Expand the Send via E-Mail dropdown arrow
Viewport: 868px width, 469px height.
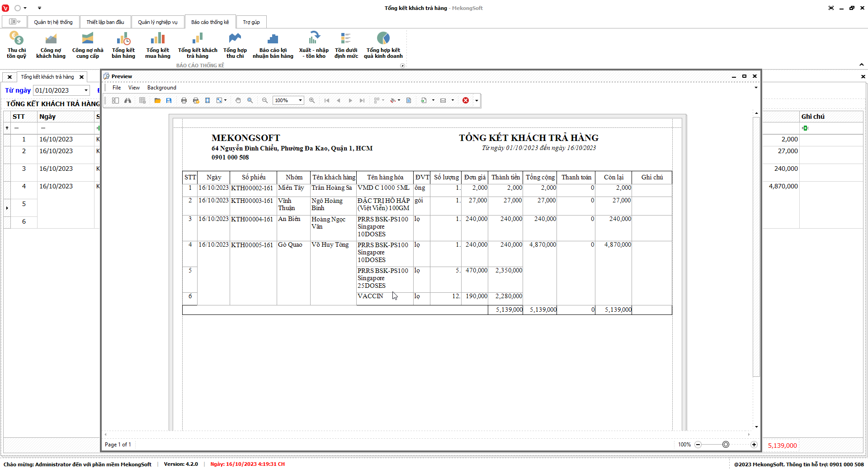453,100
